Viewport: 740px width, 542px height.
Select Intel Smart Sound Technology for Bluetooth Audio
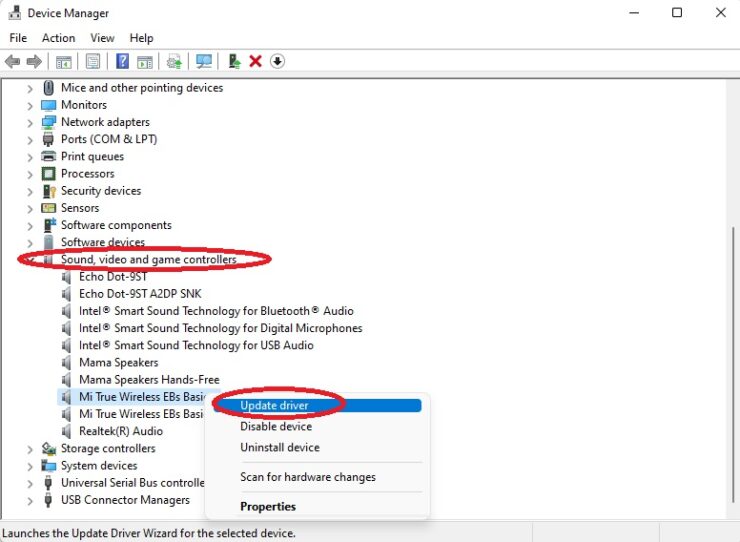[216, 311]
